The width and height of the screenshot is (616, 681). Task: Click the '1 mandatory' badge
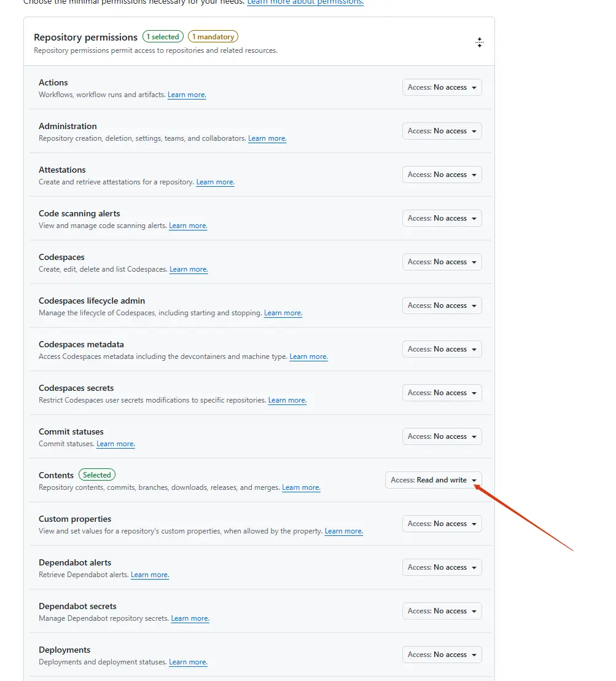pyautogui.click(x=213, y=37)
